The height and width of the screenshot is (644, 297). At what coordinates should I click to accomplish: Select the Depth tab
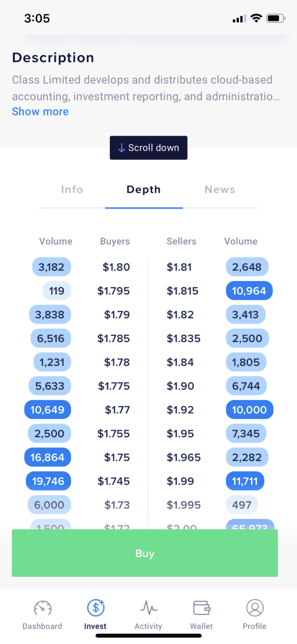(x=144, y=190)
